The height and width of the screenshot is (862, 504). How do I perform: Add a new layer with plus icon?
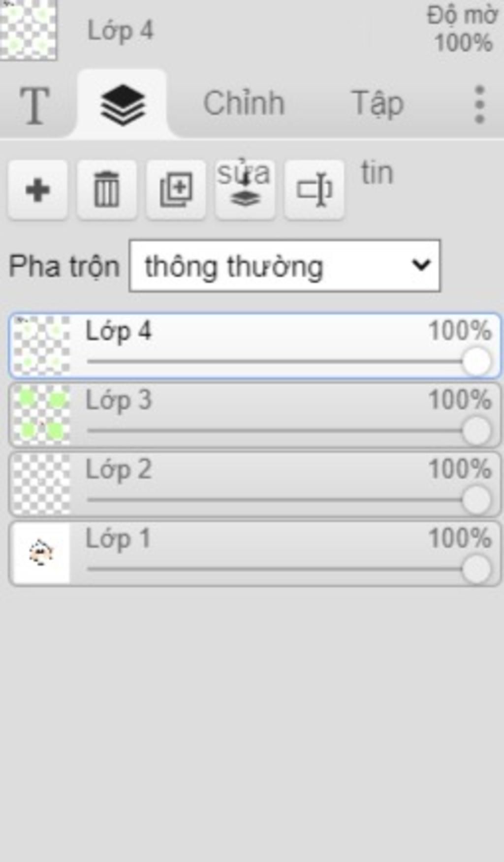coord(37,190)
